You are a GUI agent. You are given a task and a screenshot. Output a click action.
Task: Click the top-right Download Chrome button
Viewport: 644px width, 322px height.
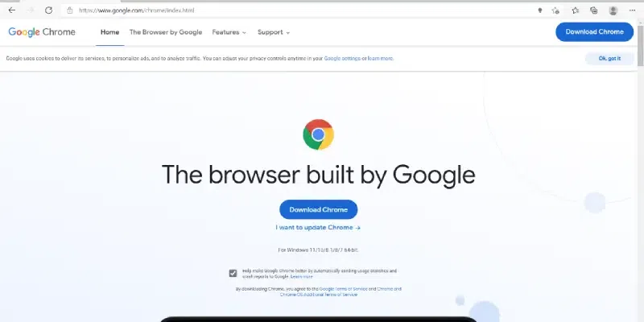tap(594, 31)
